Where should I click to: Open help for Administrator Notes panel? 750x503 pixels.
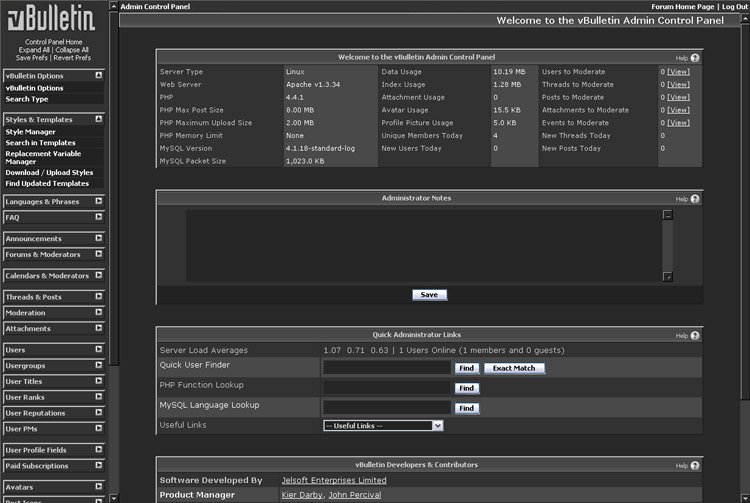695,199
